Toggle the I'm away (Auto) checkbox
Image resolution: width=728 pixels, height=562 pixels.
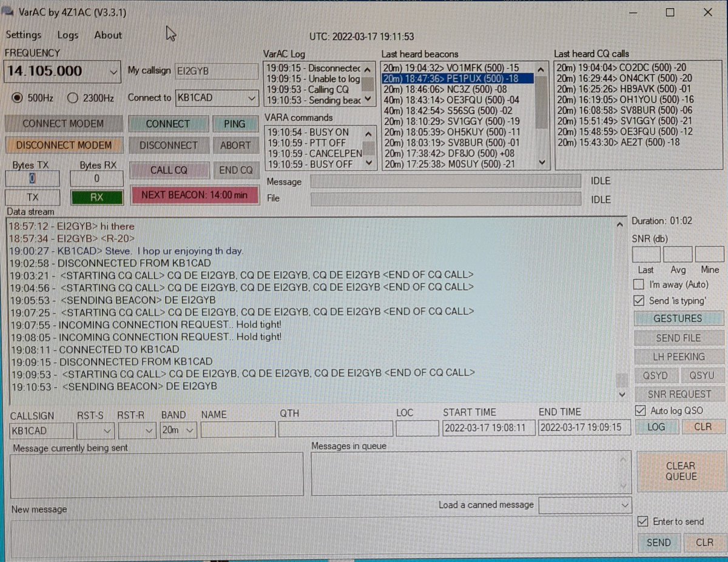tap(638, 284)
